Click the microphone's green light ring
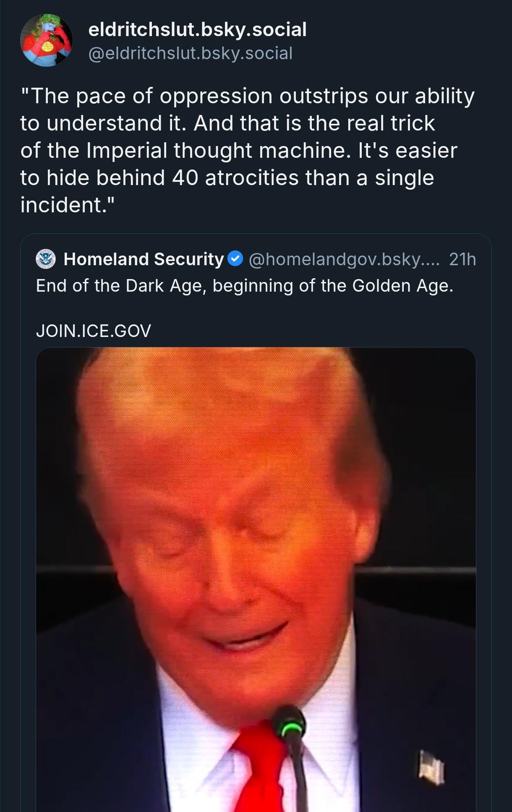This screenshot has height=812, width=512. tap(290, 728)
